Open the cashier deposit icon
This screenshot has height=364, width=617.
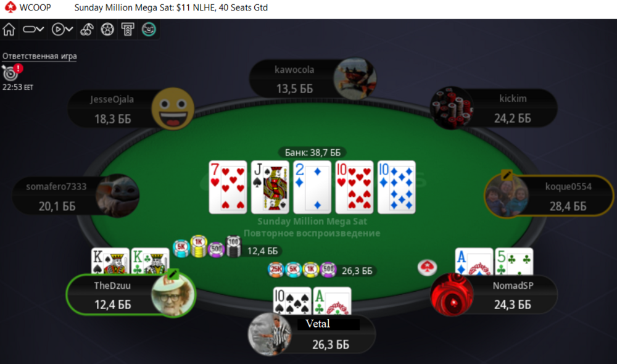(128, 30)
